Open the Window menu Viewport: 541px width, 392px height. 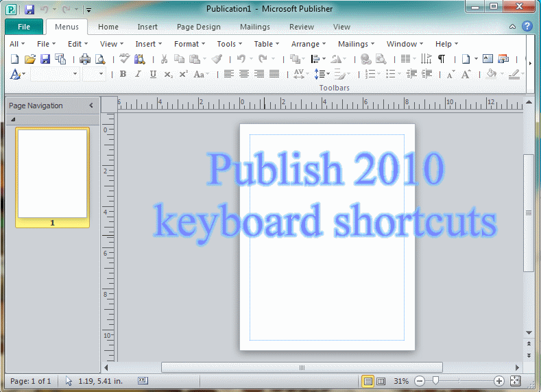[x=405, y=44]
